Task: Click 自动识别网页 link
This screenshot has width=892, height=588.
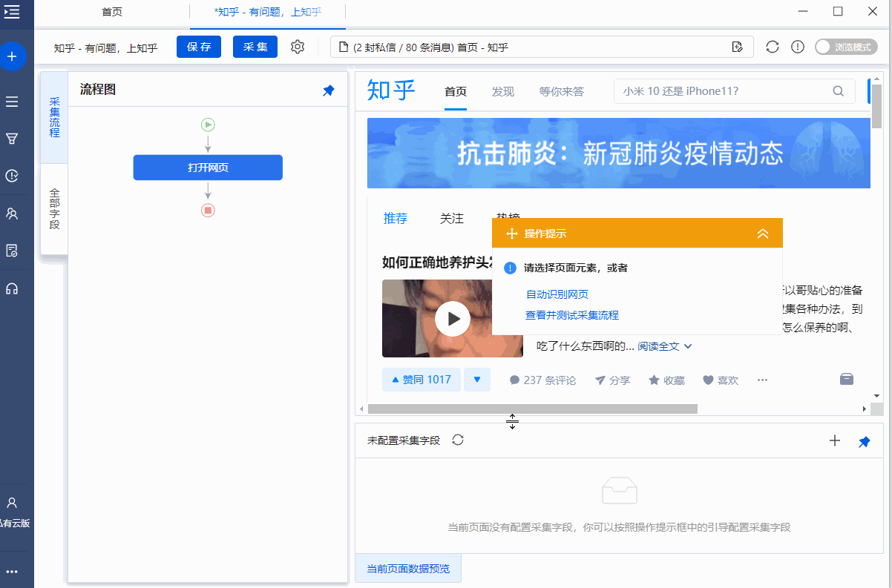Action: click(x=557, y=294)
